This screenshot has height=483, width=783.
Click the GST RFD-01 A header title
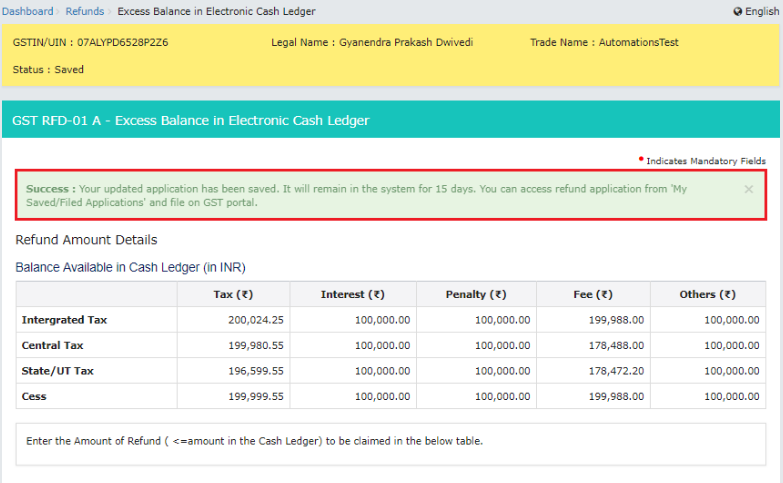point(191,120)
